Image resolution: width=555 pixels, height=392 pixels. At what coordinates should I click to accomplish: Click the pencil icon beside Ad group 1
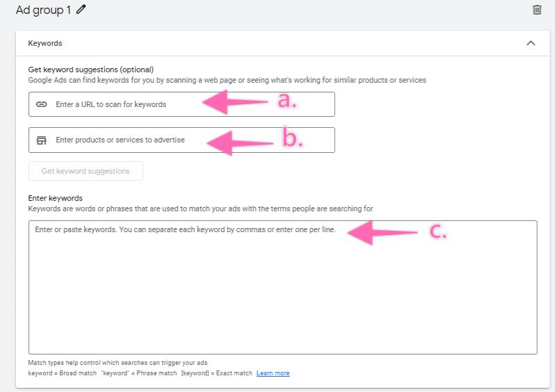[x=81, y=9]
